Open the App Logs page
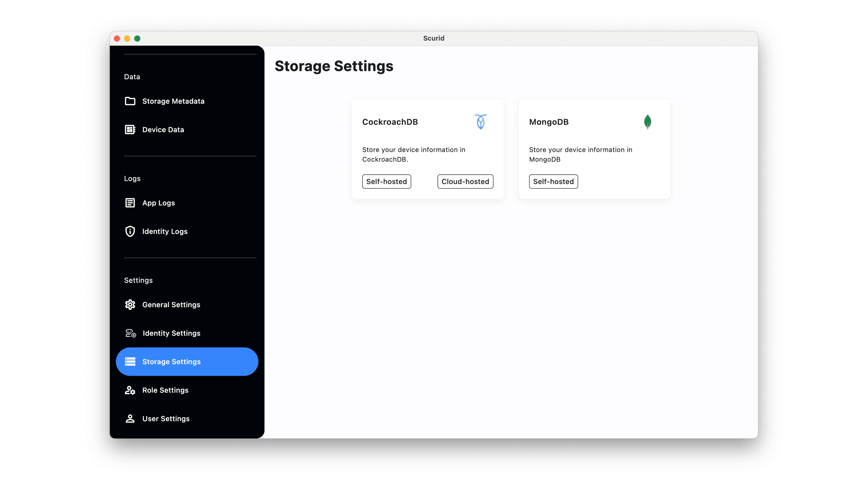The width and height of the screenshot is (868, 488). pos(158,203)
